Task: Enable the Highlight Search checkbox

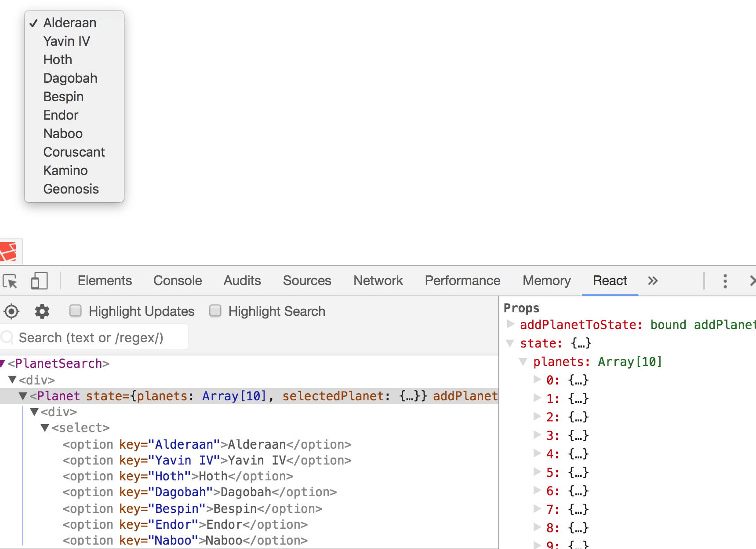Action: tap(215, 311)
